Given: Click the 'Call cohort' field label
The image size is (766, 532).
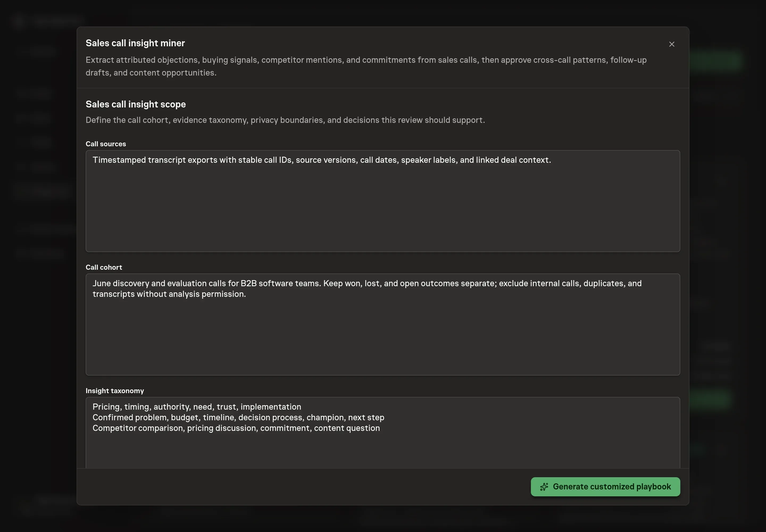Looking at the screenshot, I should point(104,267).
